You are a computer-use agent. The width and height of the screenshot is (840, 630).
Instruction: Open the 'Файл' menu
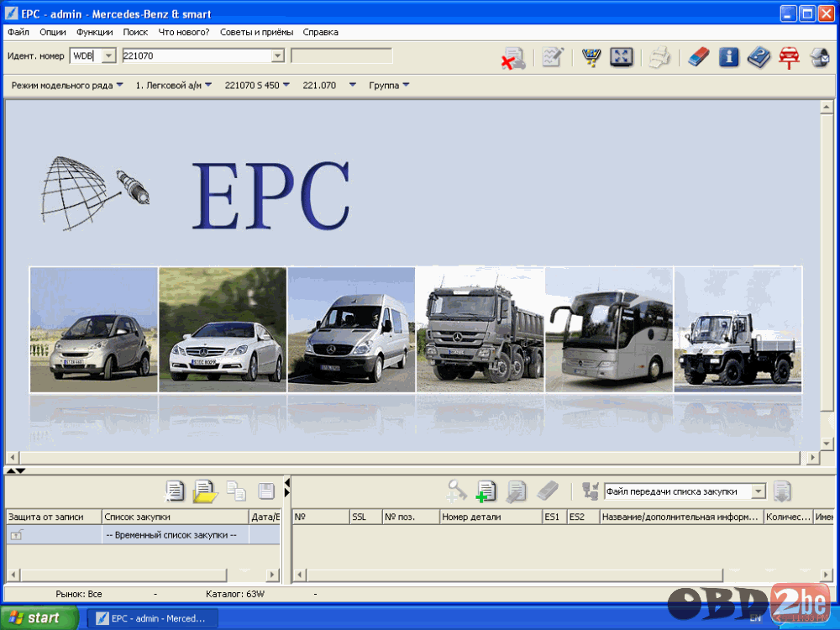(x=18, y=32)
